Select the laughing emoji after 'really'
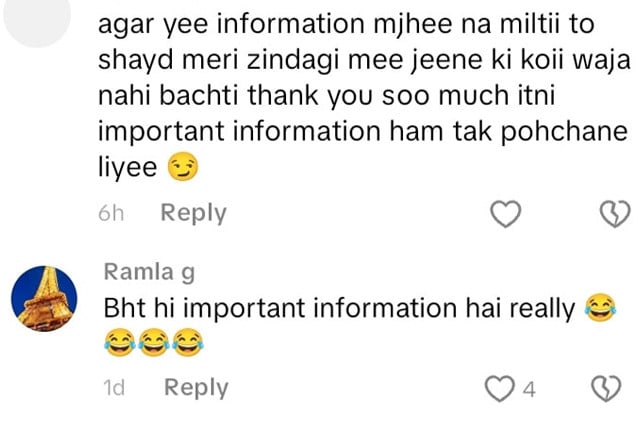This screenshot has width=639, height=428. coord(600,308)
